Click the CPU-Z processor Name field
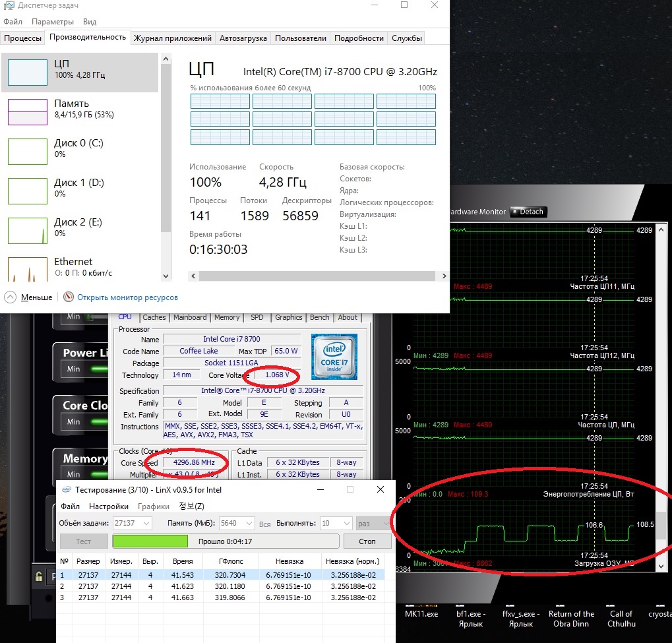672x643 pixels. pyautogui.click(x=231, y=339)
